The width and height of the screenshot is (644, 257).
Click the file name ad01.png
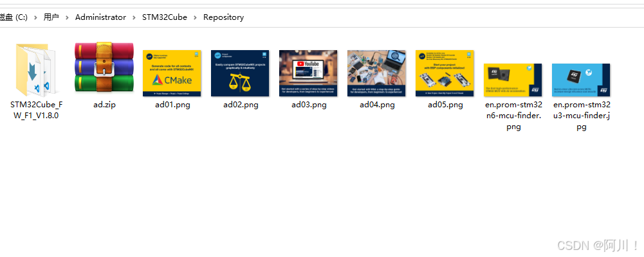[x=172, y=105]
